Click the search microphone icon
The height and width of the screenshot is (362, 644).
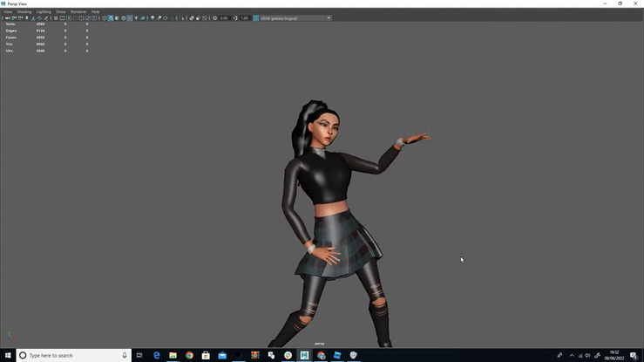tap(125, 355)
